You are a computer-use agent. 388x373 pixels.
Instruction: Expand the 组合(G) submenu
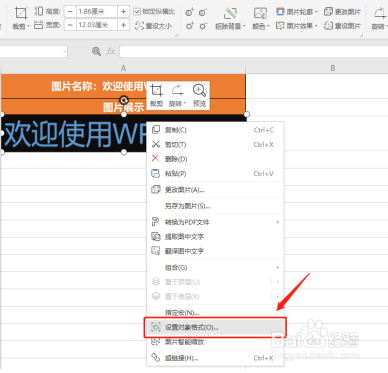(215, 267)
